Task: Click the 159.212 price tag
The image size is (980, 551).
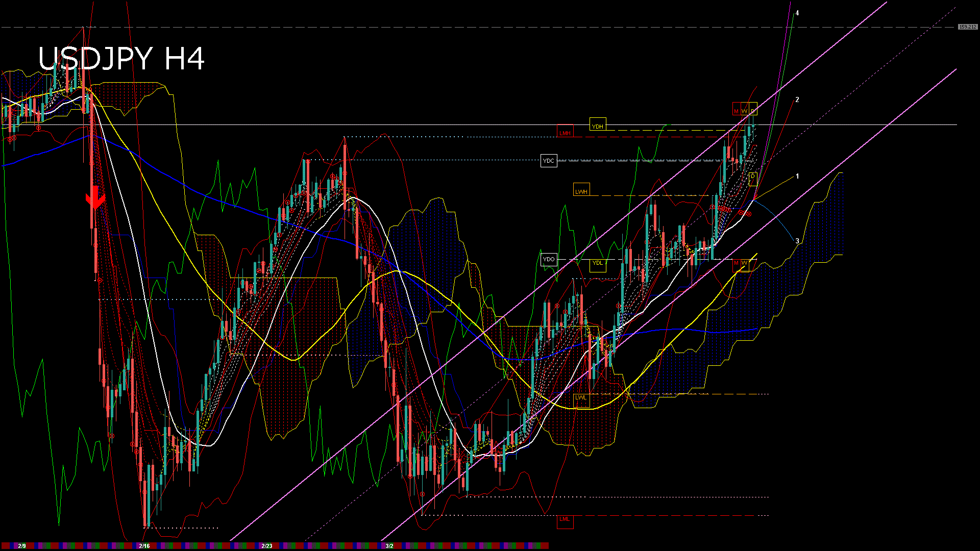Action: tap(967, 27)
